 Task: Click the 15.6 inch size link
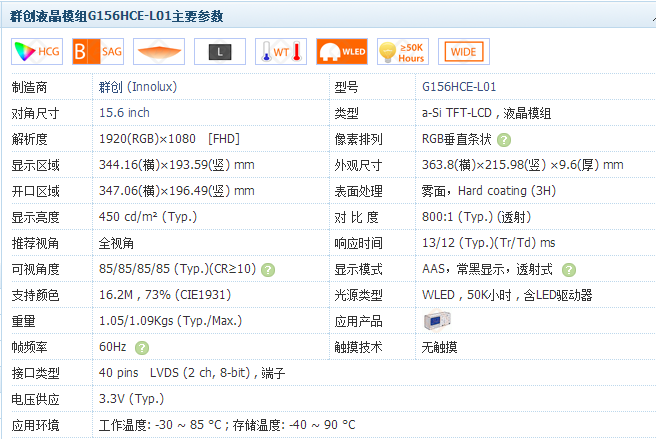[125, 113]
